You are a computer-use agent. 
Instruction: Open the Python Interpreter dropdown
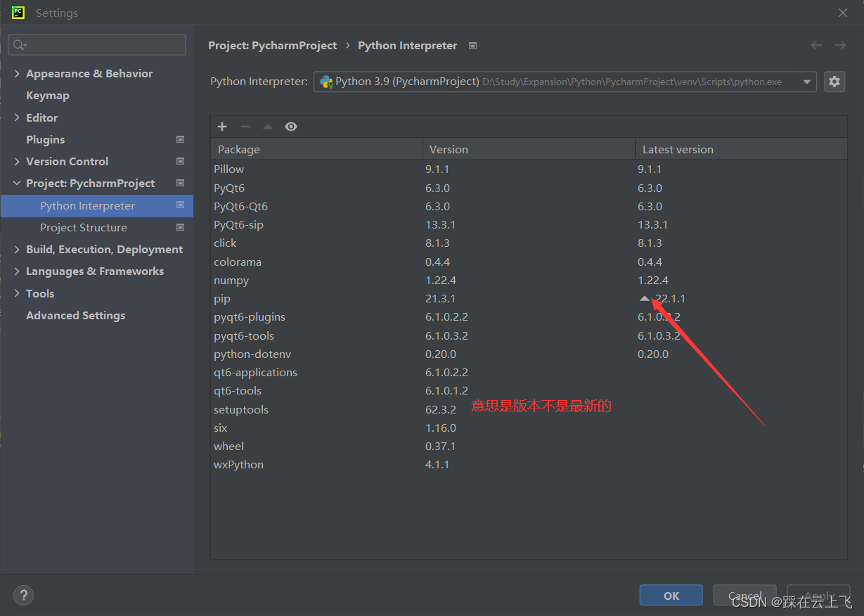coord(565,82)
